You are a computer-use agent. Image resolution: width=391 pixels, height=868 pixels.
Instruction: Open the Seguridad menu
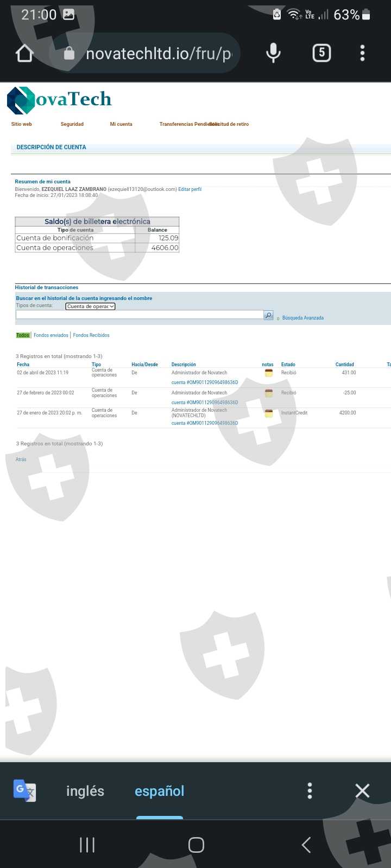click(72, 124)
